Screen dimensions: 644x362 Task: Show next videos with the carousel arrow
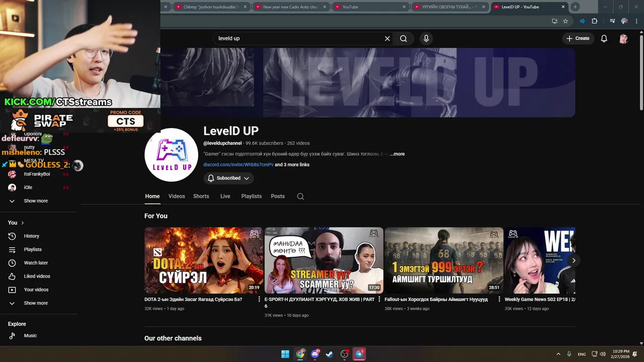573,260
